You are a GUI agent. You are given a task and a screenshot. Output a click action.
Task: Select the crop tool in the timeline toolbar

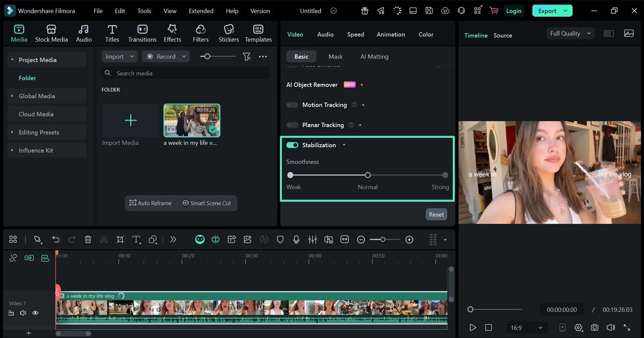(x=120, y=239)
